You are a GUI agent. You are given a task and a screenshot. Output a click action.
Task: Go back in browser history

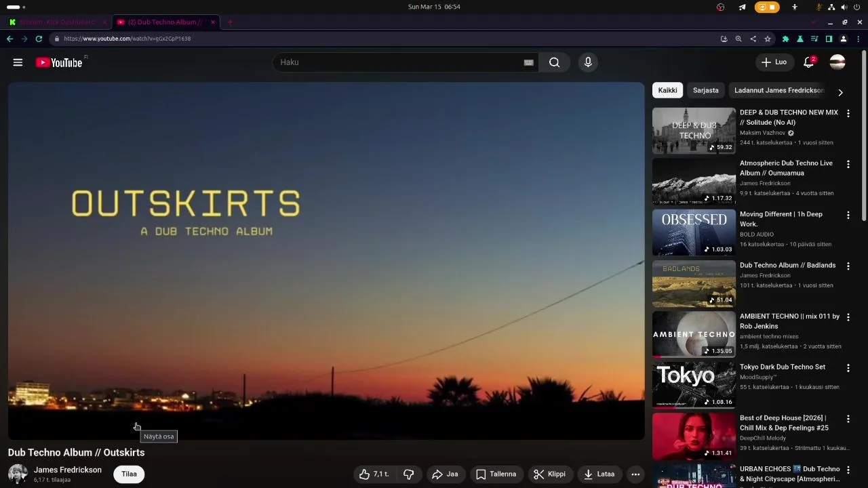[9, 39]
